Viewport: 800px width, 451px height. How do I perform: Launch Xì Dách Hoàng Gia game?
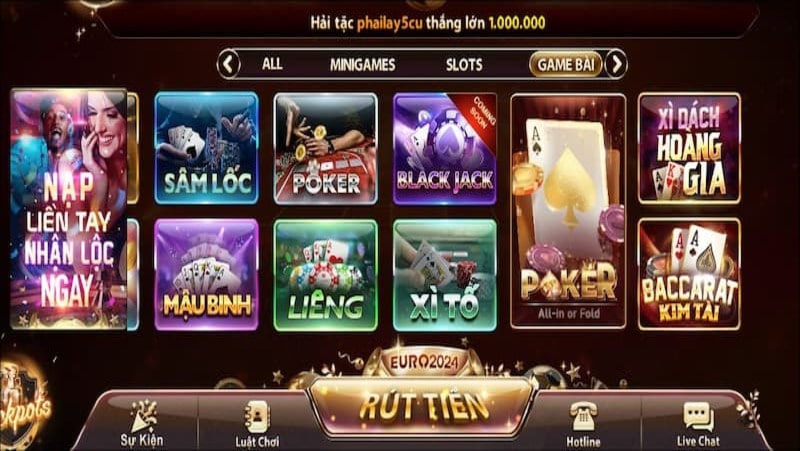[x=689, y=148]
